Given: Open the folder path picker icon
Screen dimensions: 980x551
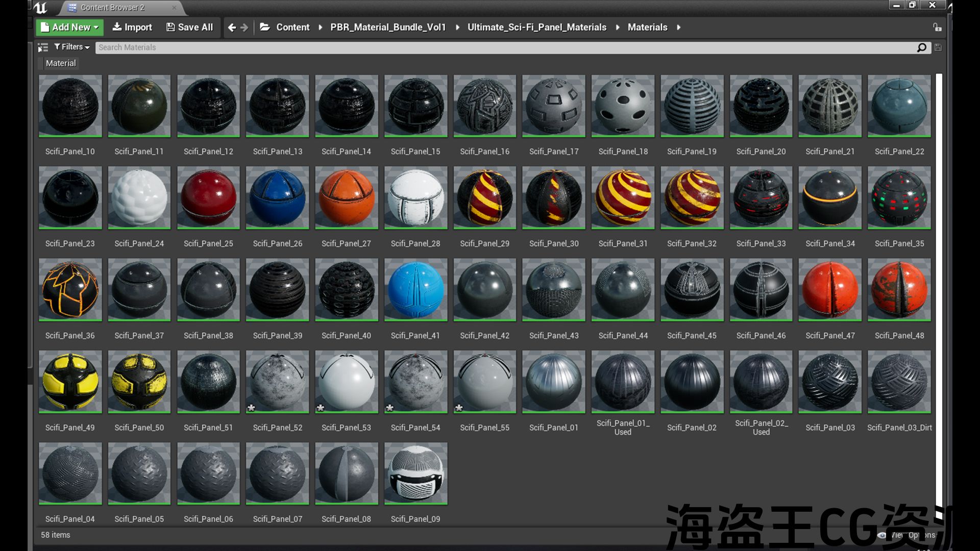Looking at the screenshot, I should point(264,27).
